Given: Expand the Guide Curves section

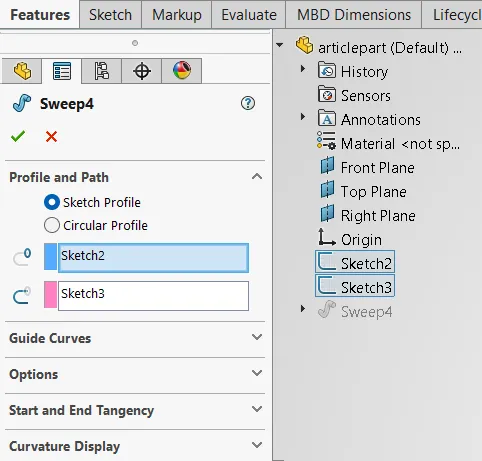Looking at the screenshot, I should [257, 337].
